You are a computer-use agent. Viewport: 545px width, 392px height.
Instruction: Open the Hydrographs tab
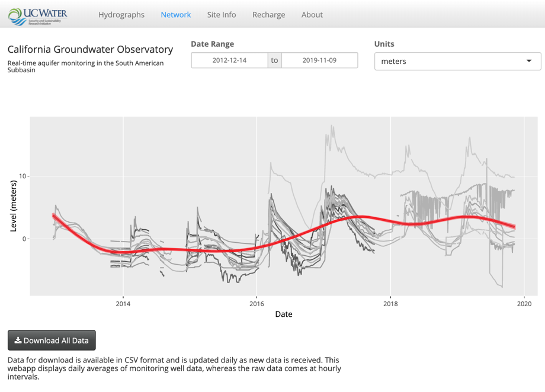(121, 15)
